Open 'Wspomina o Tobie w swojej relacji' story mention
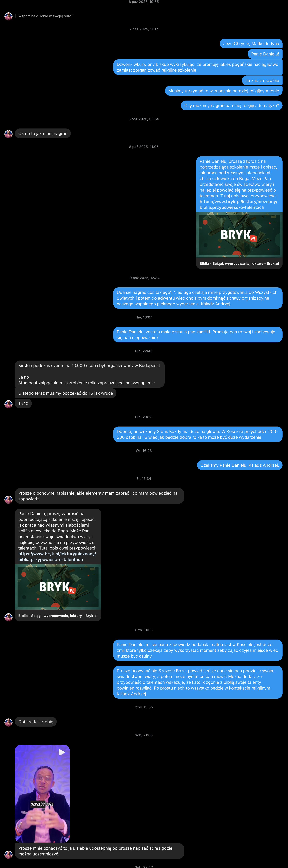This screenshot has height=868, width=288. (46, 16)
